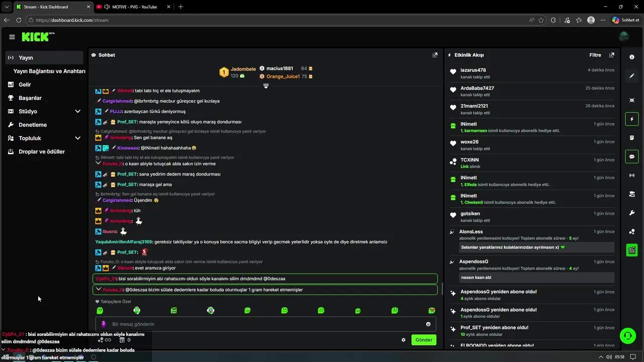Screen dimensions: 644x362
Task: Toggle the lightning activity feed panel button
Action: (x=632, y=119)
